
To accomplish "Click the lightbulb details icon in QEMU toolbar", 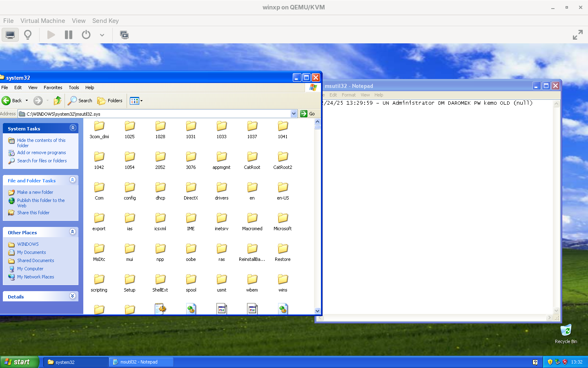I will [x=28, y=35].
